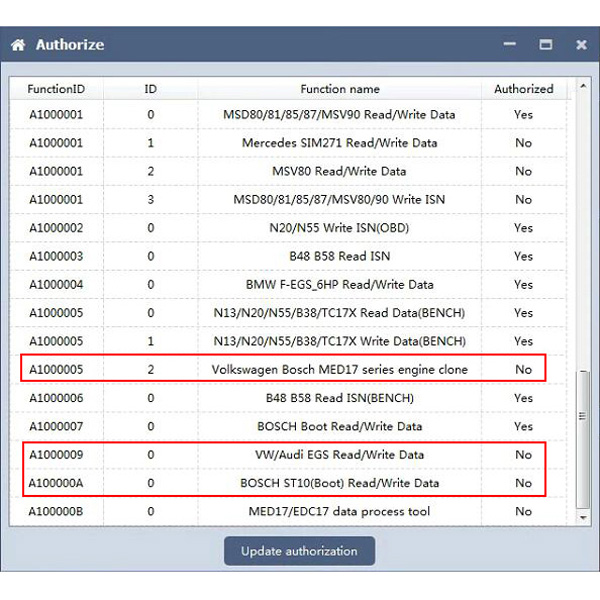The image size is (600, 600).
Task: Click the scrollbar down arrow
Action: (x=583, y=518)
